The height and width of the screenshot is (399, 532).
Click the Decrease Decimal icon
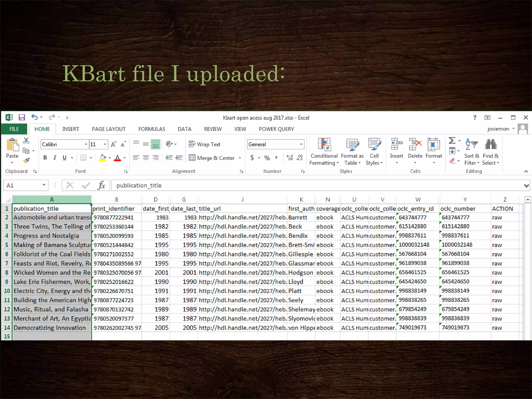coord(299,158)
